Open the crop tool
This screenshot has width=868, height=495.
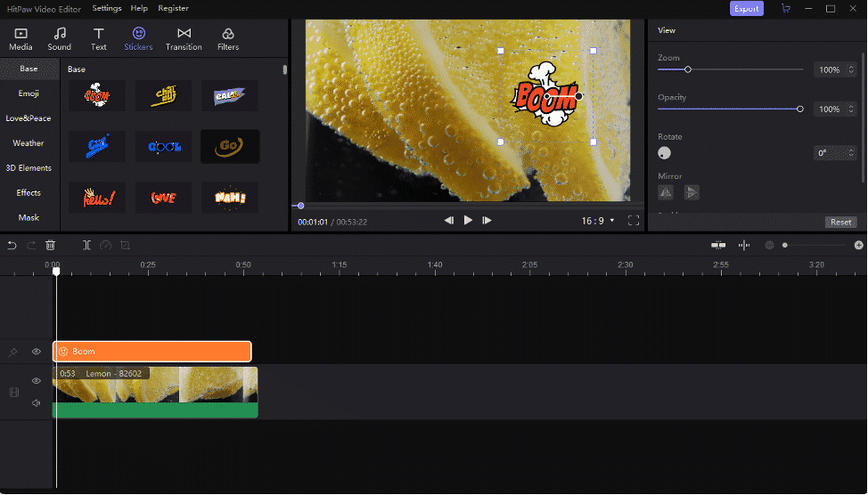click(x=125, y=245)
